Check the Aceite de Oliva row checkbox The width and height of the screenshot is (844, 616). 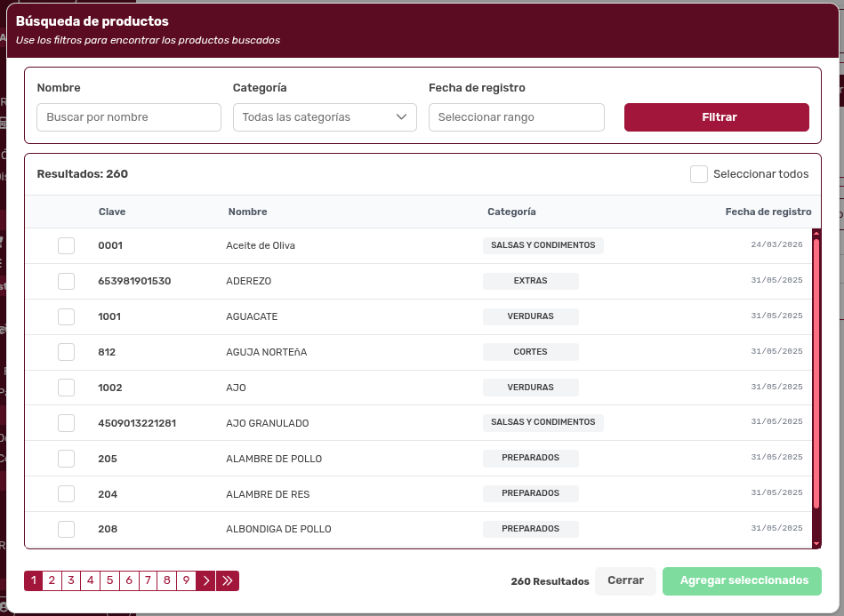point(66,245)
